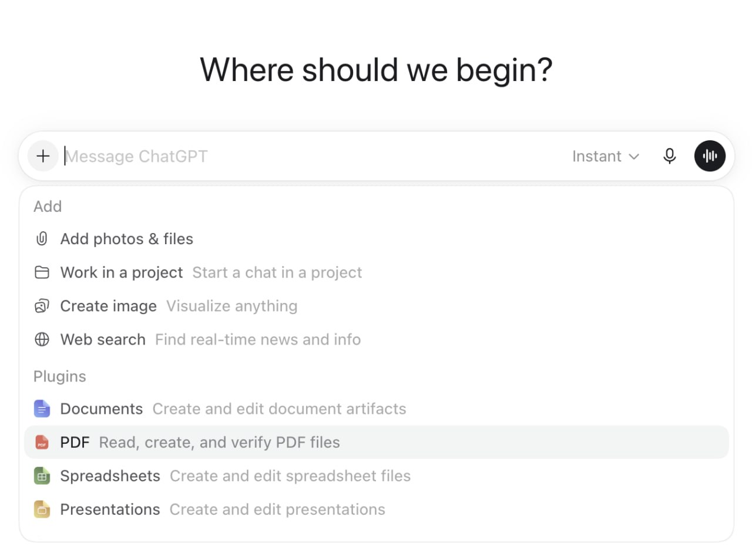Image resolution: width=752 pixels, height=560 pixels.
Task: Click the green Spreadsheets plugin icon
Action: [x=42, y=476]
